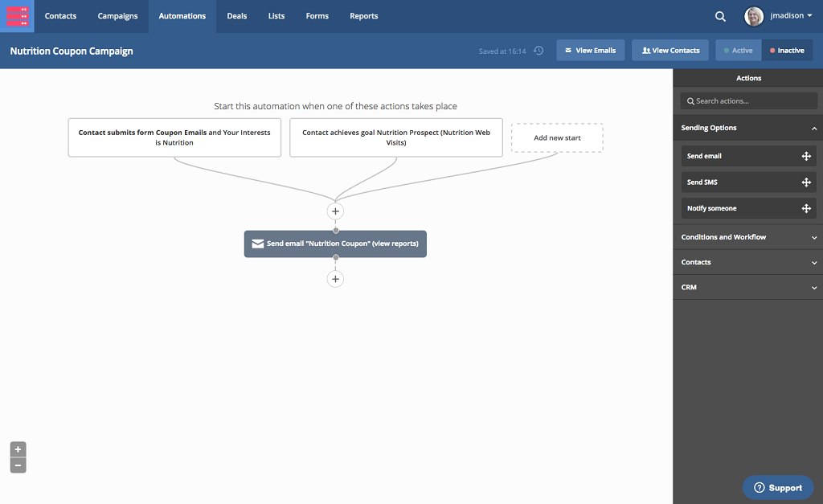Viewport: 823px width, 504px height.
Task: Click the drag handle on Send email action
Action: click(x=806, y=156)
